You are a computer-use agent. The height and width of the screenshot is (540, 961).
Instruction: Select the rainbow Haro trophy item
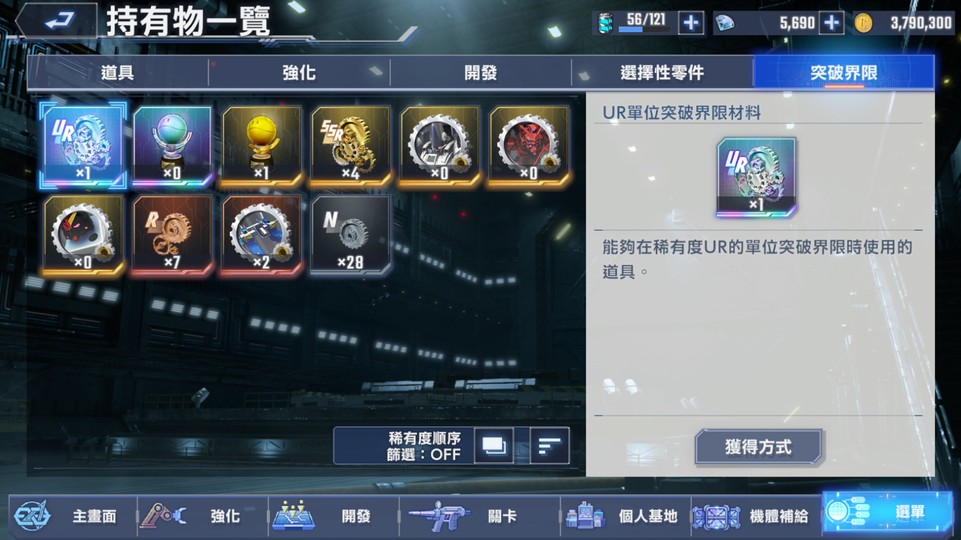172,145
